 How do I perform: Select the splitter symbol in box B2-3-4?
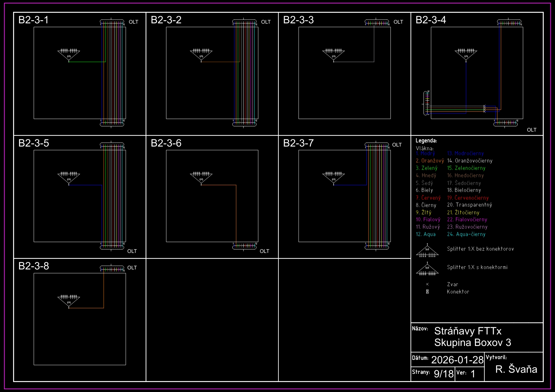click(x=466, y=54)
